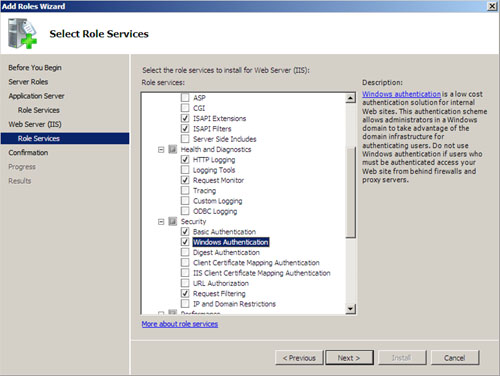Check the ASP role service

185,98
